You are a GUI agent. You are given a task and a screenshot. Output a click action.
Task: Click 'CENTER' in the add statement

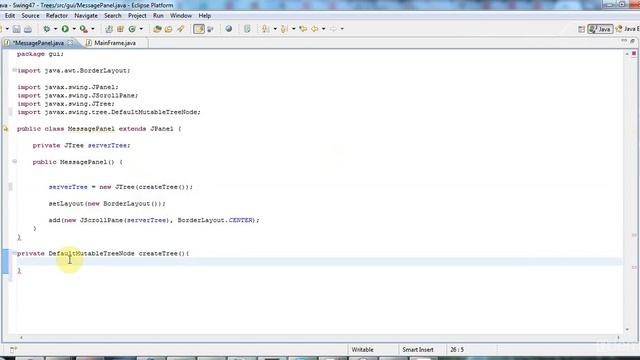[x=240, y=220]
